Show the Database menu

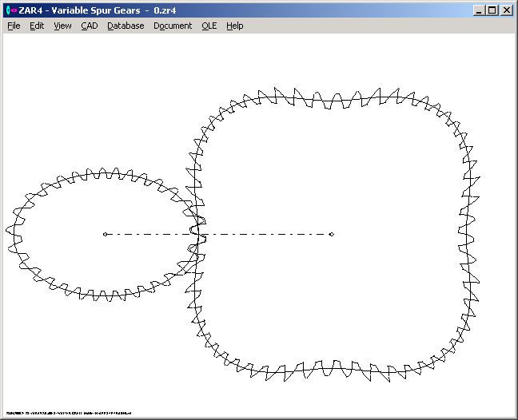coord(126,26)
